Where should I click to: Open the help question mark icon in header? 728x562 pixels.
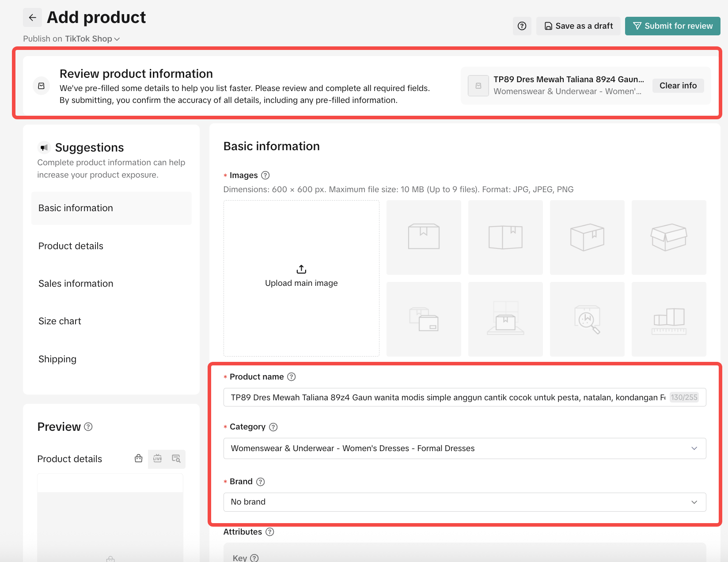(522, 26)
